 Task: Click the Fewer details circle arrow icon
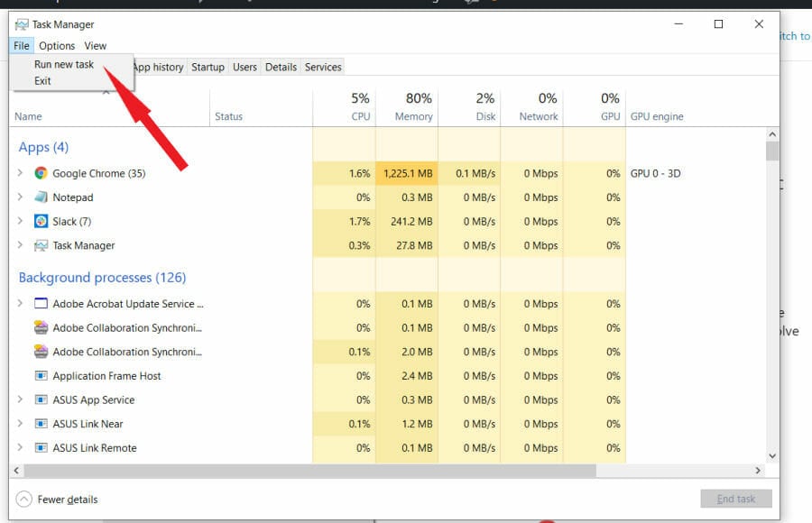click(23, 500)
